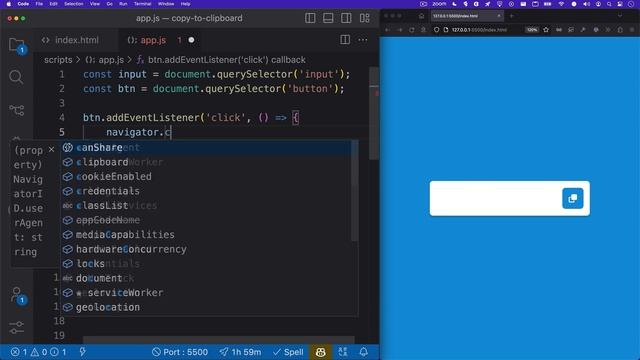
Task: Open errors and warnings in status bar
Action: click(x=38, y=352)
